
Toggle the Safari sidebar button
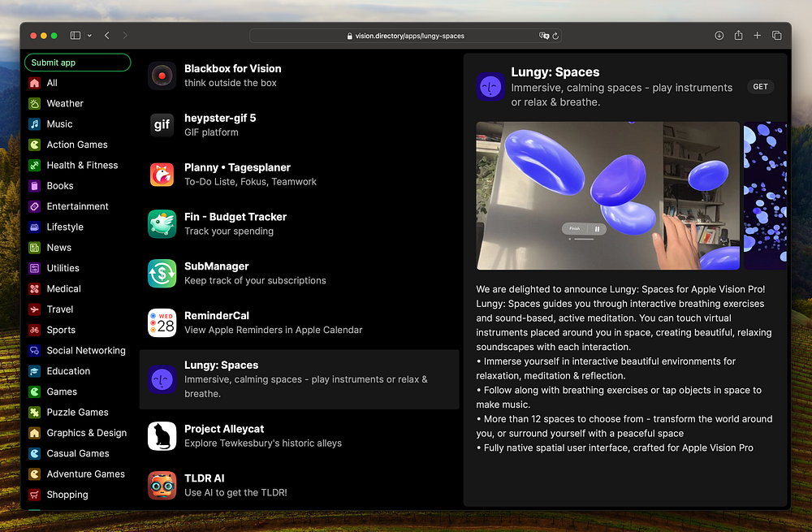pyautogui.click(x=76, y=36)
